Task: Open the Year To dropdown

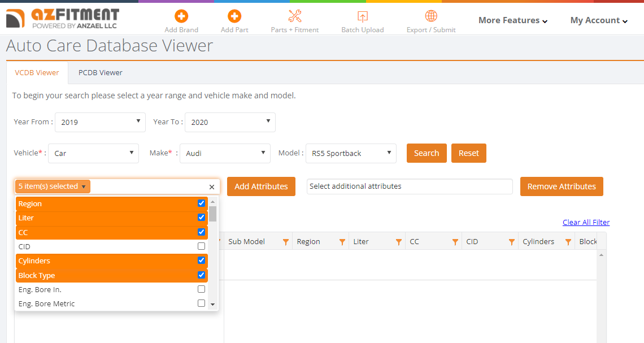Action: [230, 122]
